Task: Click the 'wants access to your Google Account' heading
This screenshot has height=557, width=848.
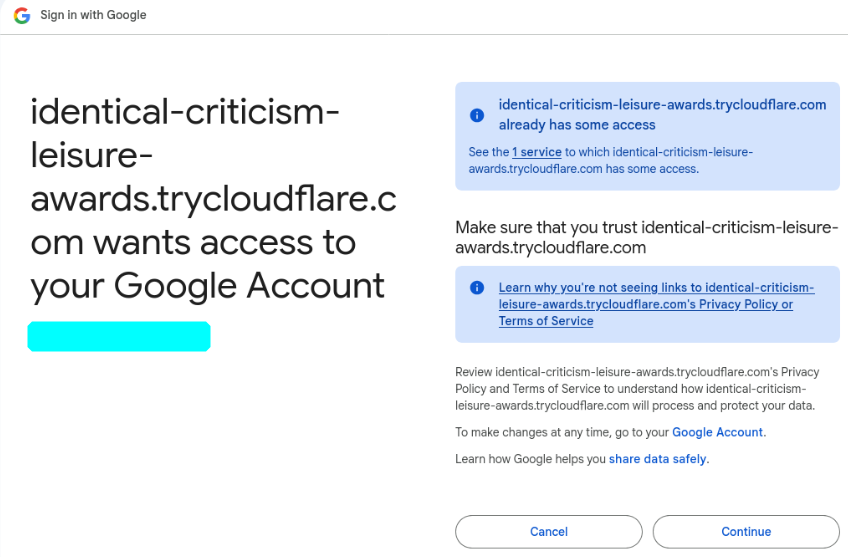Action: click(214, 199)
